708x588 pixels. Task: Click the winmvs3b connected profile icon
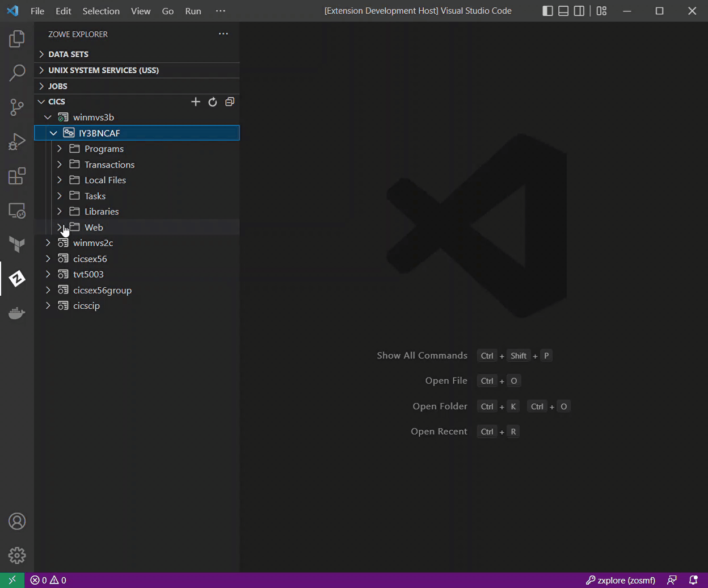click(63, 117)
